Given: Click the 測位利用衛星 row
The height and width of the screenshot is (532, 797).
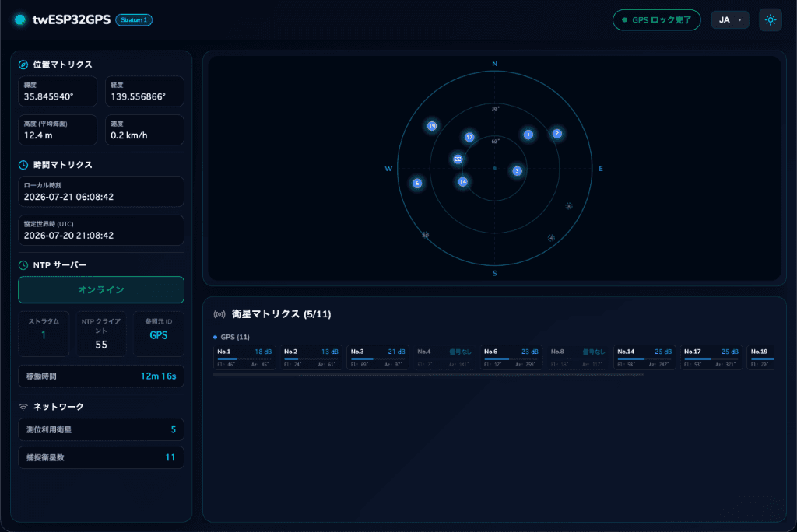Looking at the screenshot, I should pos(101,429).
